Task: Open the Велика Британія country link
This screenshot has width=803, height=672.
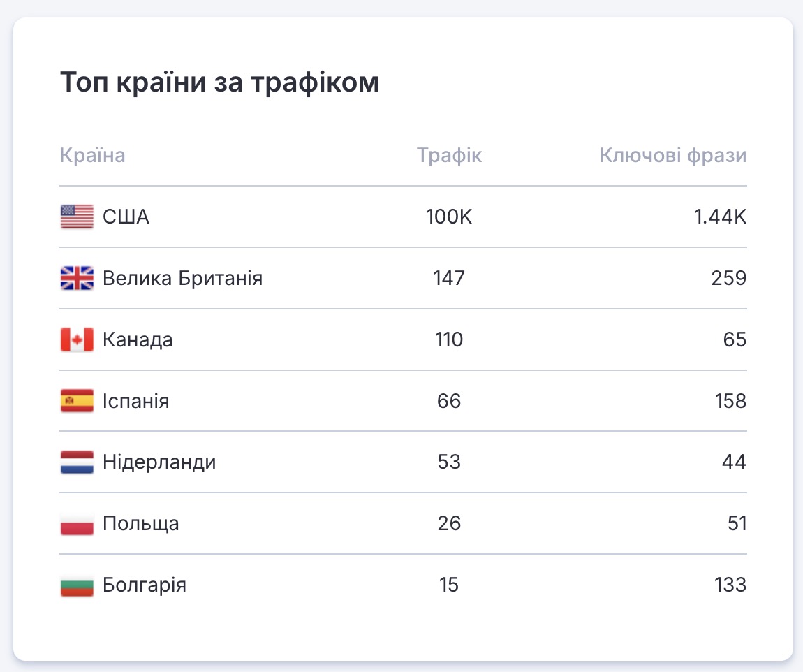Action: 182,279
